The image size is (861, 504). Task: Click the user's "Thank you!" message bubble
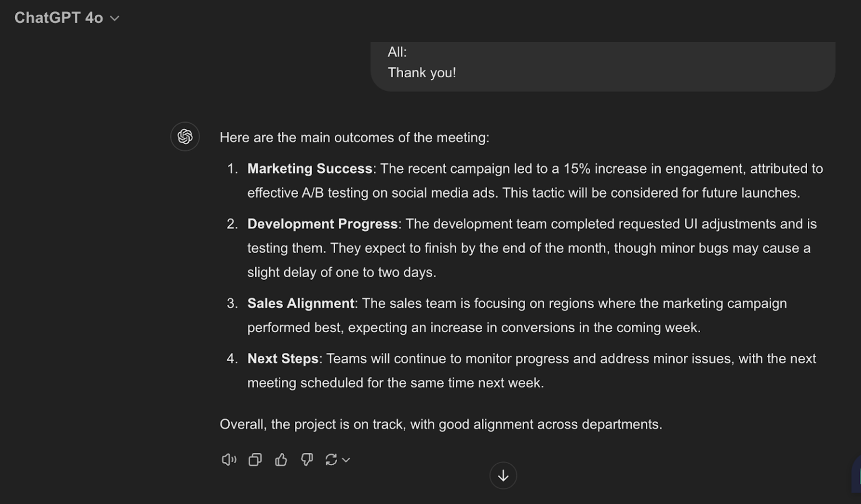click(x=602, y=65)
